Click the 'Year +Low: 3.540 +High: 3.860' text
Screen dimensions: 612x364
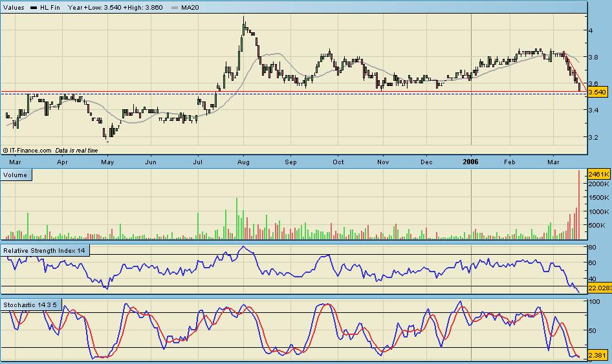click(115, 7)
